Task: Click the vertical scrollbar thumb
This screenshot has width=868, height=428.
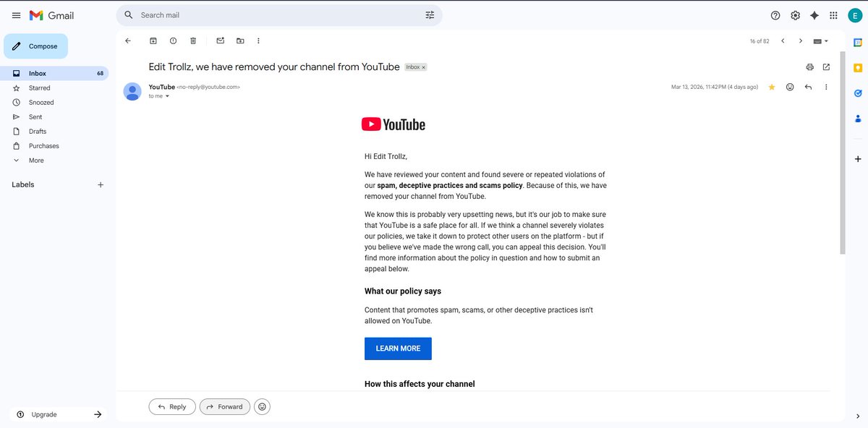Action: (842, 153)
